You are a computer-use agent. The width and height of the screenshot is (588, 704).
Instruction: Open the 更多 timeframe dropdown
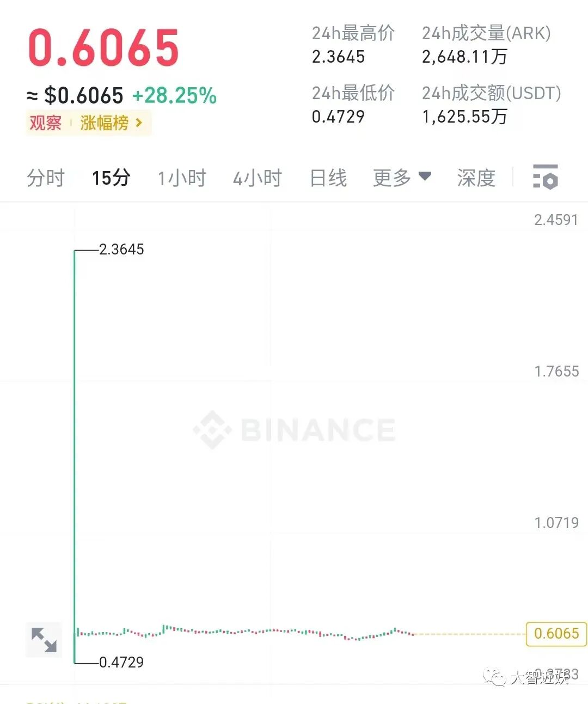pyautogui.click(x=402, y=178)
